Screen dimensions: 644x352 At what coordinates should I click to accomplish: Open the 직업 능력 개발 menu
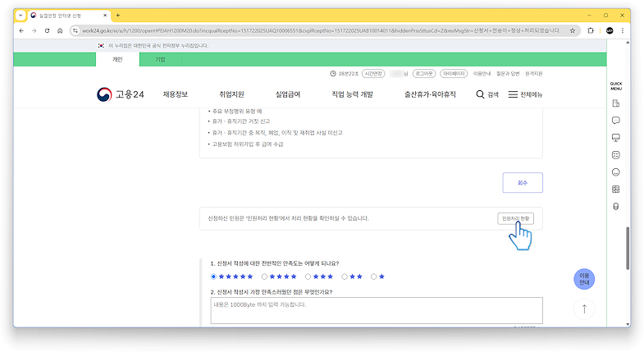[353, 94]
